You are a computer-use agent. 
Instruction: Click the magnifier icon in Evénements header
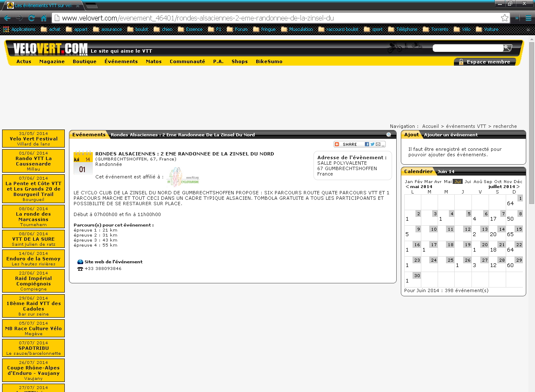coord(389,135)
